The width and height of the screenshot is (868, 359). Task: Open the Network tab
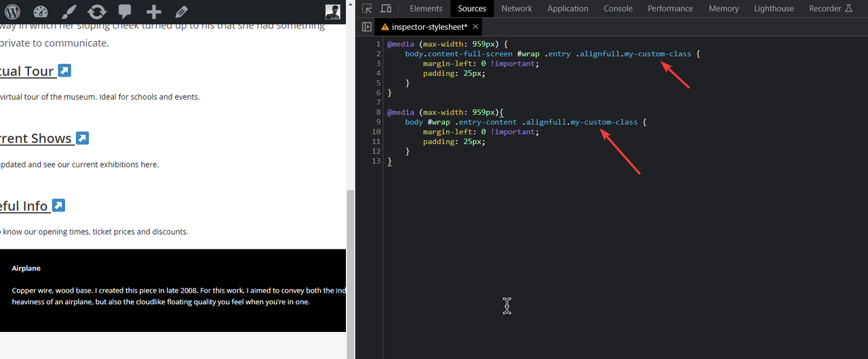coord(517,9)
